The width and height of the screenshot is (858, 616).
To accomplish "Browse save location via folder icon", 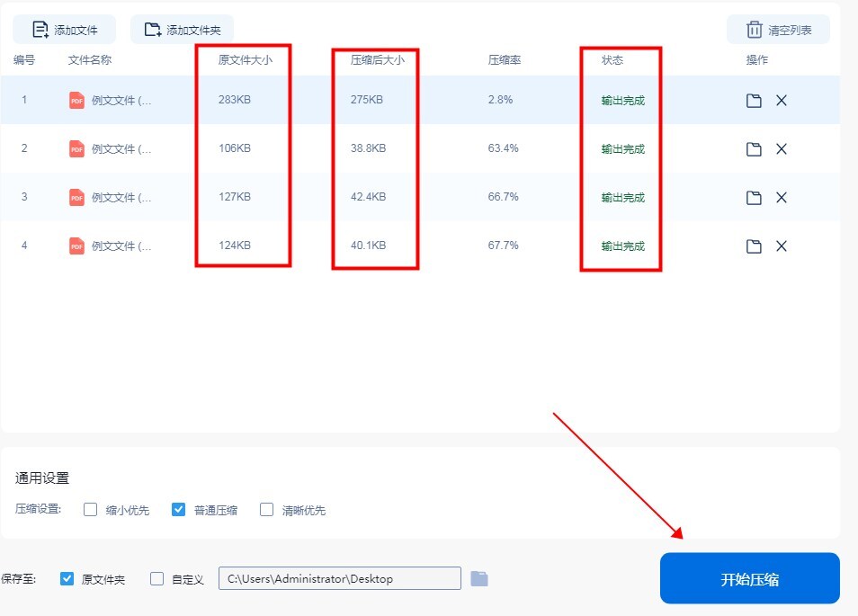I will coord(479,579).
